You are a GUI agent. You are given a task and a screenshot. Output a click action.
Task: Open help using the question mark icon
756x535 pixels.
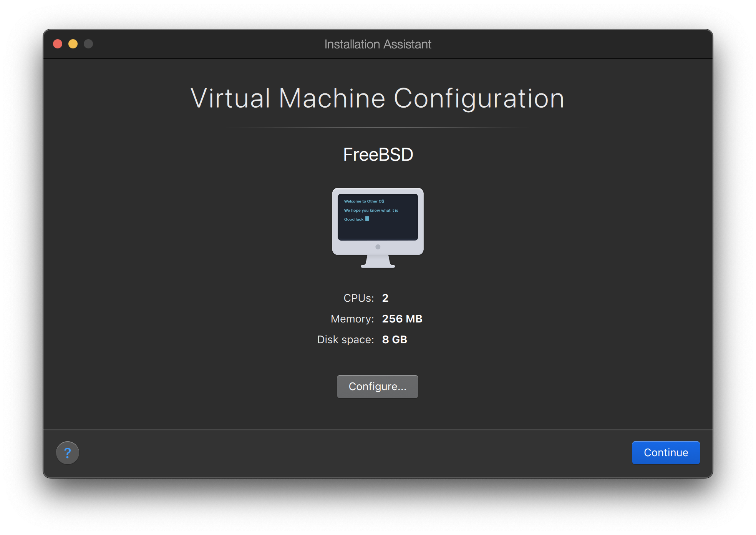click(x=68, y=453)
